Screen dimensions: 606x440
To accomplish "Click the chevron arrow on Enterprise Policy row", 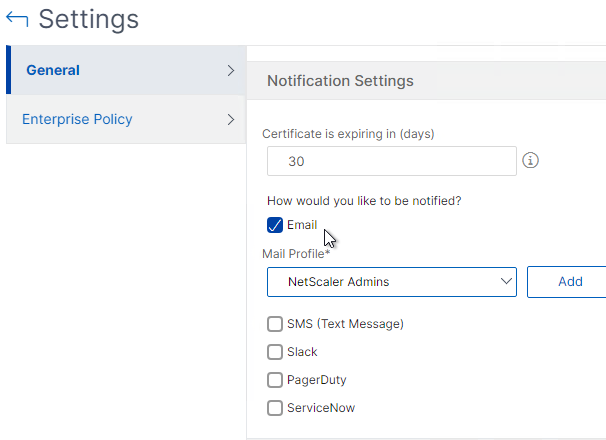I will point(231,119).
